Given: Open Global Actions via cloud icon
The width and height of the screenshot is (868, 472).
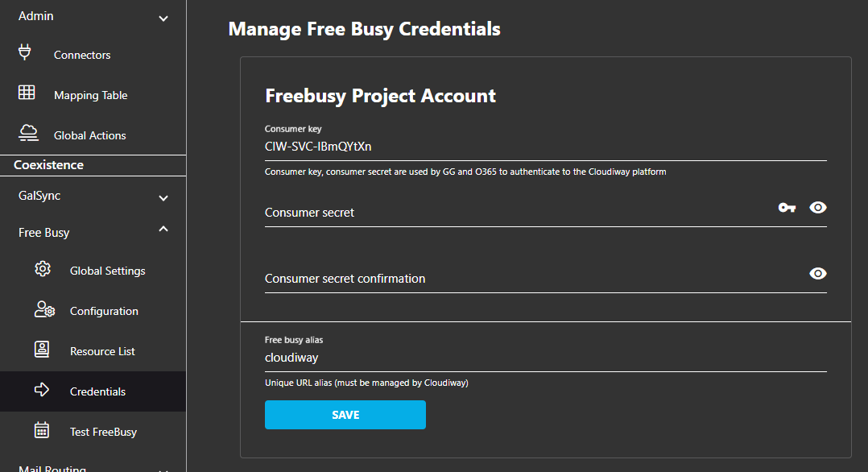Looking at the screenshot, I should click(x=27, y=132).
